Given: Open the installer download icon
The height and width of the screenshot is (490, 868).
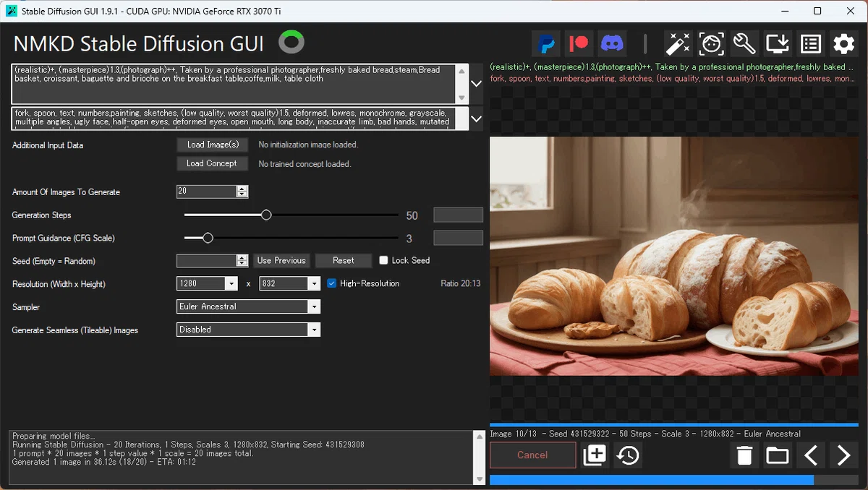Looking at the screenshot, I should pyautogui.click(x=778, y=44).
